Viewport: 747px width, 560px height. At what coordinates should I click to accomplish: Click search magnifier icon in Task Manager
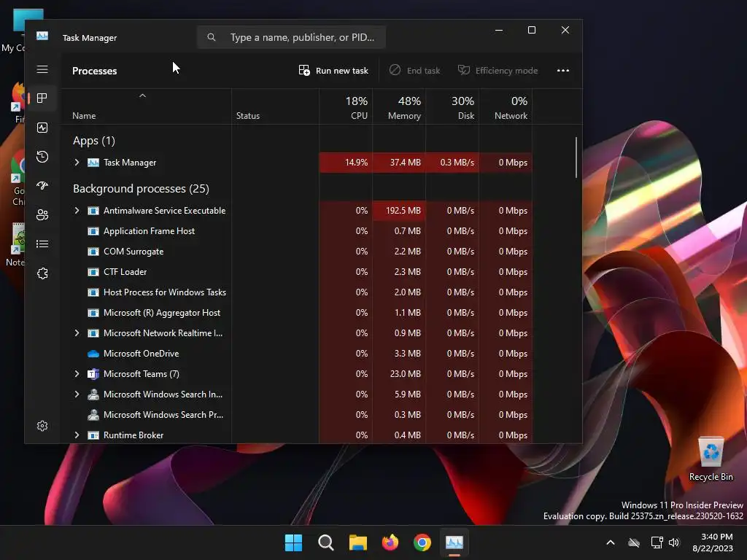212,37
